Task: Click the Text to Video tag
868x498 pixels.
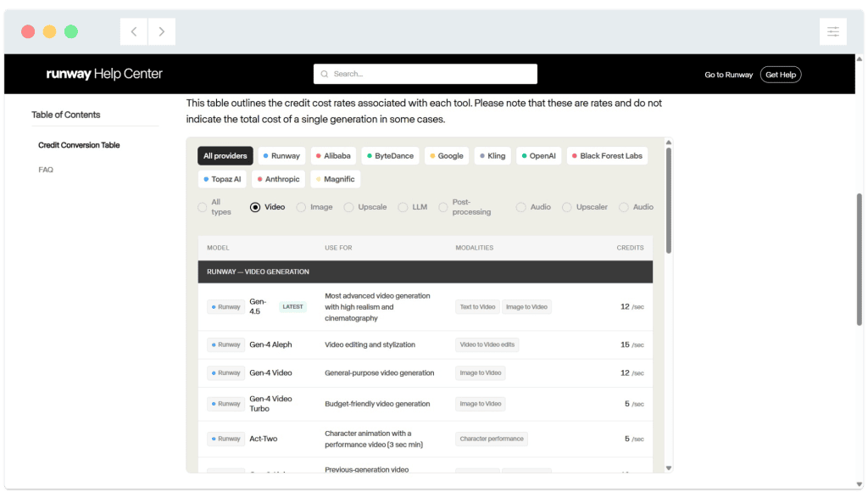Action: tap(477, 307)
